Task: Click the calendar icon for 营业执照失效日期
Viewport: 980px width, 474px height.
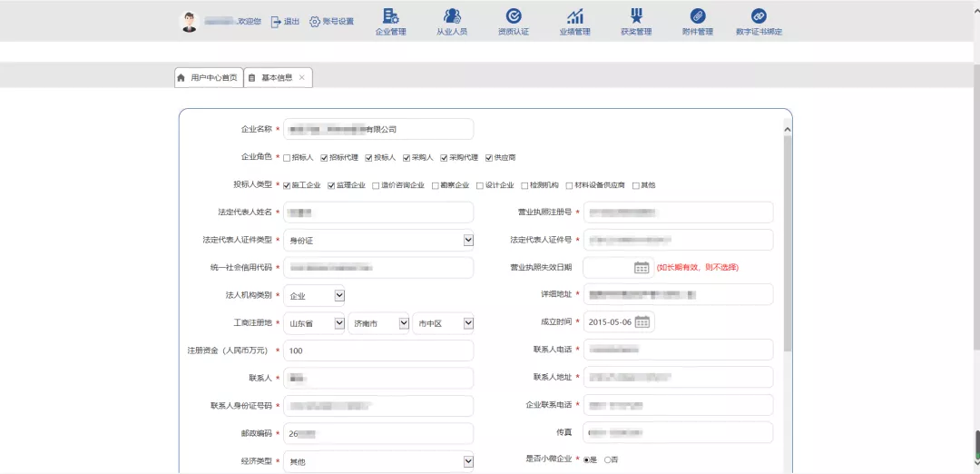Action: [x=642, y=268]
